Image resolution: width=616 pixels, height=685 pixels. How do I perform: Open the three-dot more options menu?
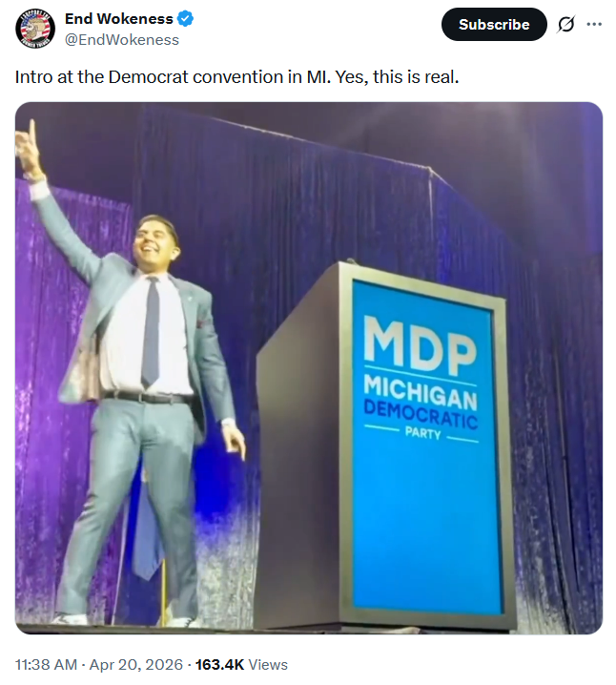point(594,25)
